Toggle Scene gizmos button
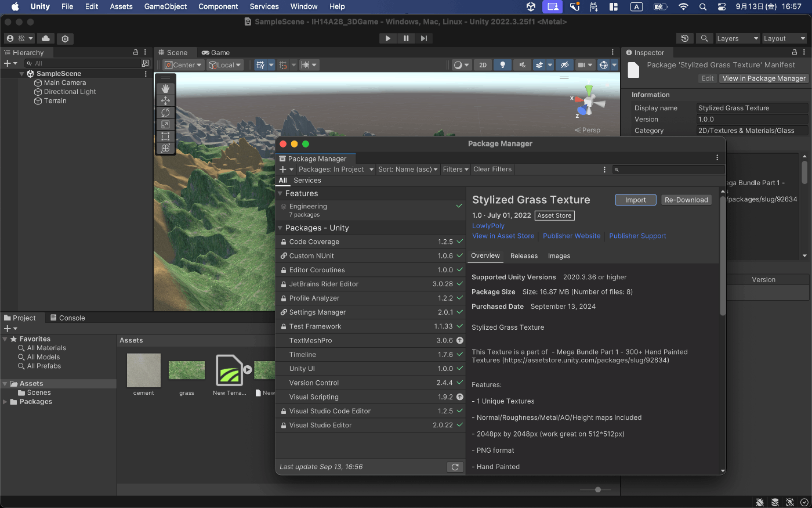The height and width of the screenshot is (508, 812). (x=603, y=65)
